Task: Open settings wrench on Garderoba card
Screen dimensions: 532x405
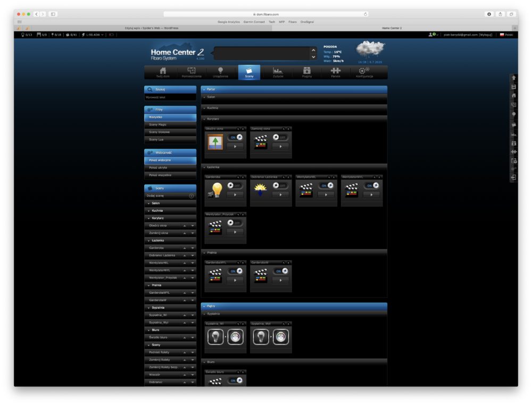Action: pos(238,177)
